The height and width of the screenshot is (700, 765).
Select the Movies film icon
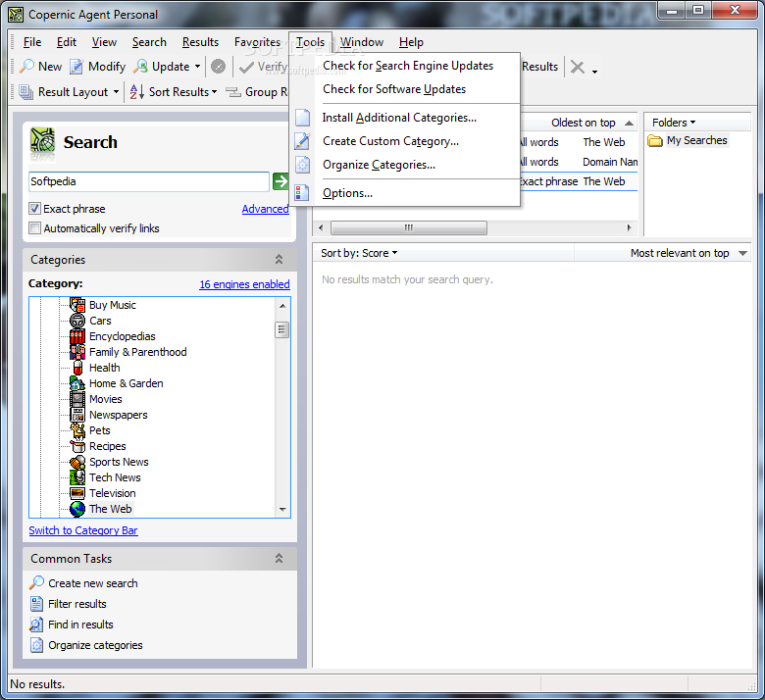click(77, 399)
